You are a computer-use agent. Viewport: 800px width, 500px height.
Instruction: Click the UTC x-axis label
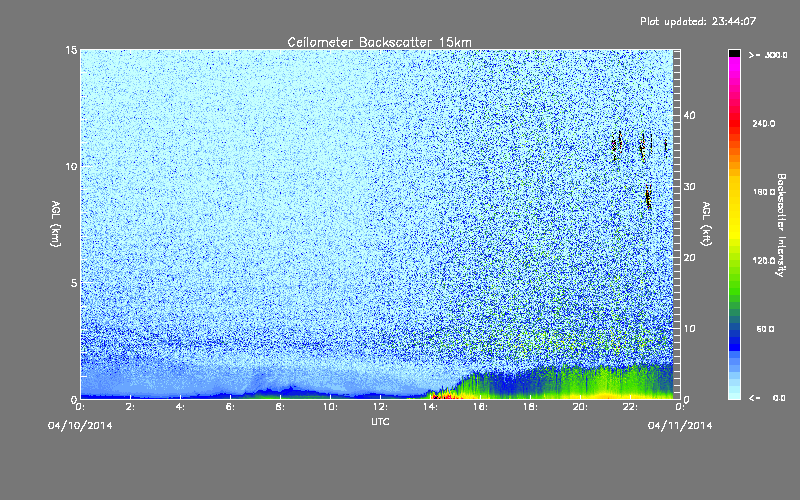[x=380, y=421]
